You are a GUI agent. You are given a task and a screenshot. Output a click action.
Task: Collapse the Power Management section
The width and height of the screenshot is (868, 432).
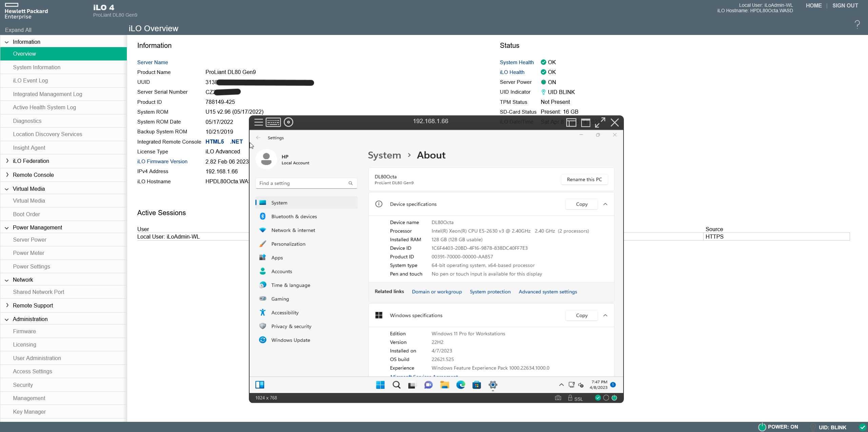point(7,228)
